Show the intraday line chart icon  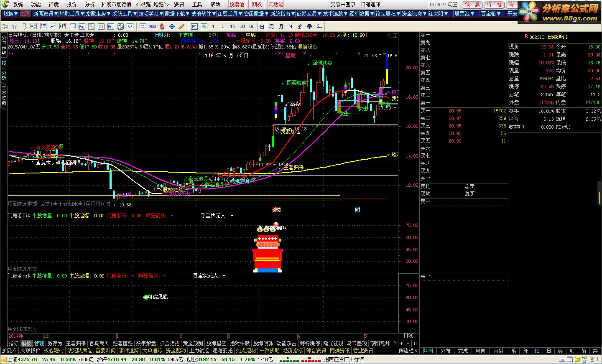click(53, 26)
